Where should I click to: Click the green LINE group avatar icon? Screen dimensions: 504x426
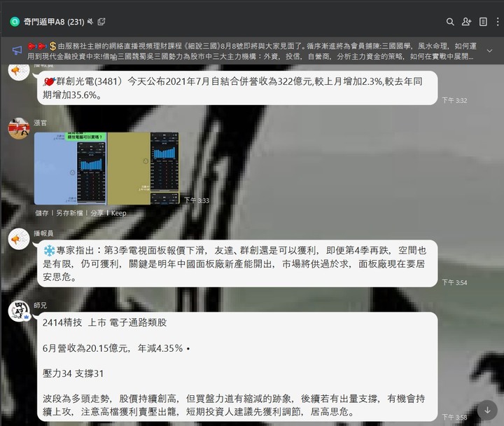15,22
